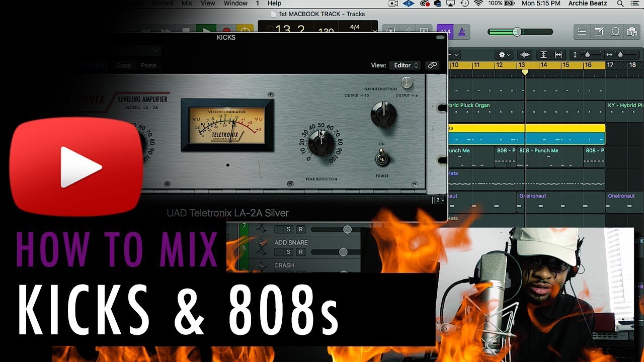644x362 pixels.
Task: Toggle the horizontal auto zoom icon
Action: (558, 54)
